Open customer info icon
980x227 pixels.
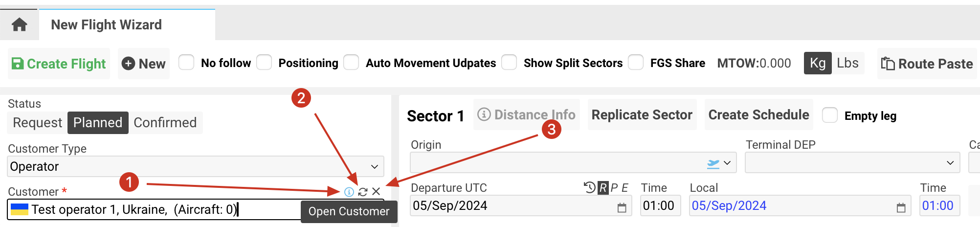click(x=349, y=192)
